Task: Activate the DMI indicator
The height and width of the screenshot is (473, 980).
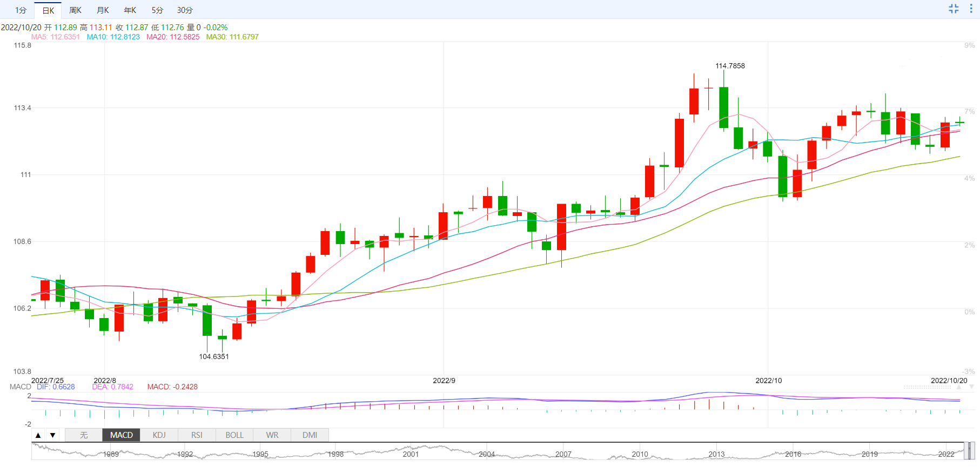Action: pos(310,435)
